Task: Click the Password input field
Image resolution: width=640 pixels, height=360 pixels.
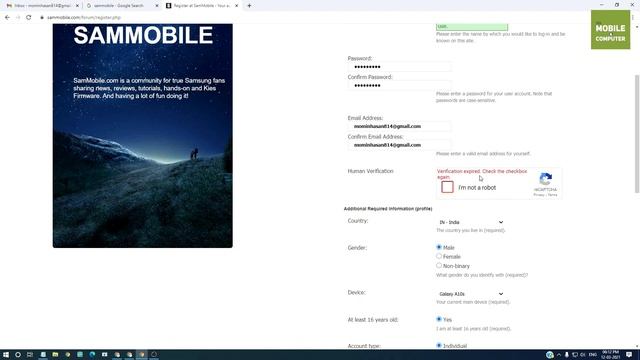Action: 399,67
